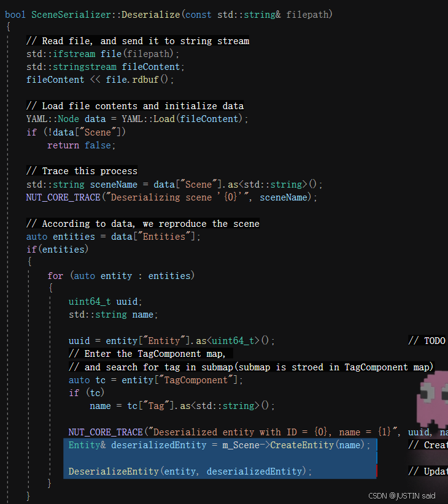
Task: Click the CSDN @JUSTIN said watermark
Action: (x=402, y=495)
